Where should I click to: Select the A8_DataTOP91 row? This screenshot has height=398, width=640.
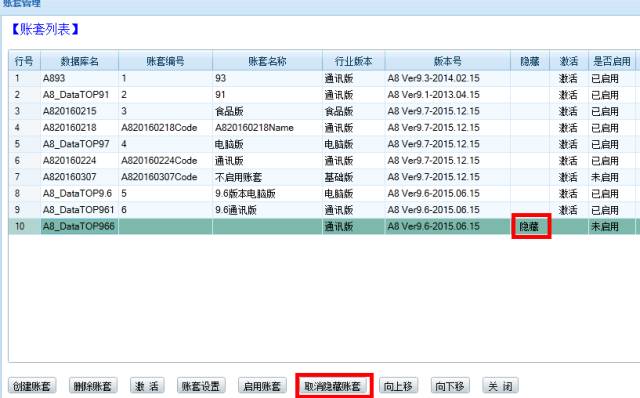322,95
